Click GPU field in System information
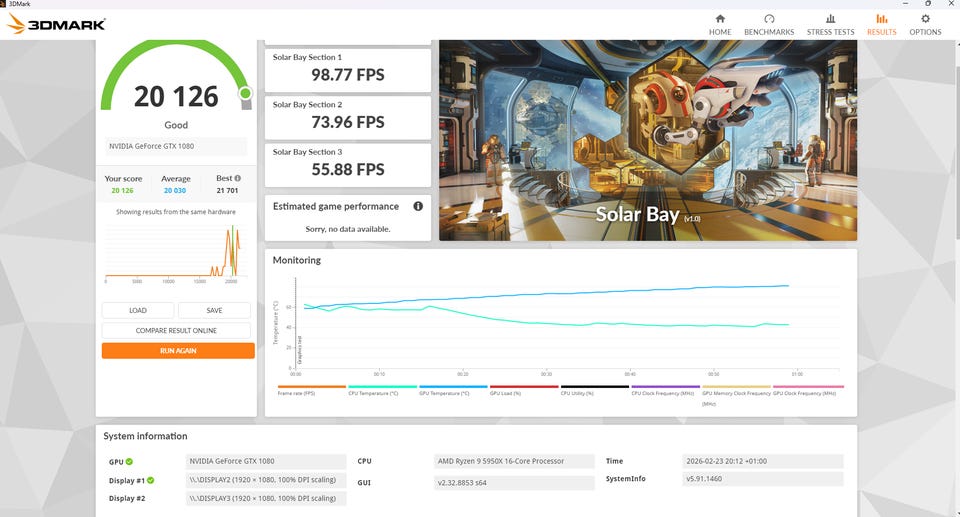 pos(266,461)
